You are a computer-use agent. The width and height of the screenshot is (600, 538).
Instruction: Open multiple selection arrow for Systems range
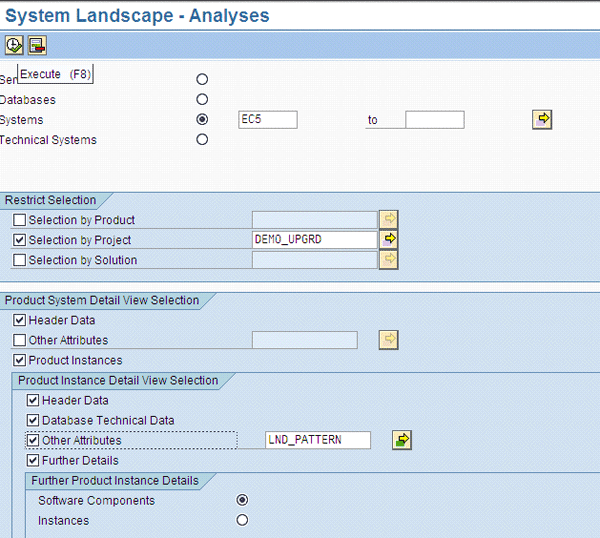[x=542, y=120]
